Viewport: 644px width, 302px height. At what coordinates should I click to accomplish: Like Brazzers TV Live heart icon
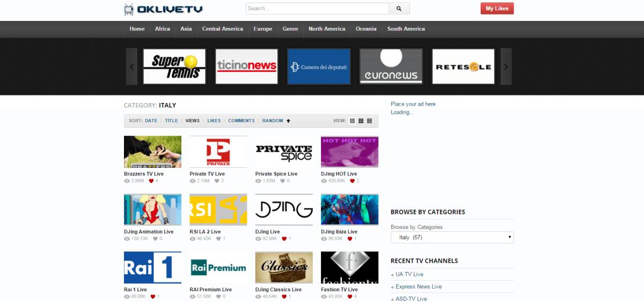pos(151,181)
